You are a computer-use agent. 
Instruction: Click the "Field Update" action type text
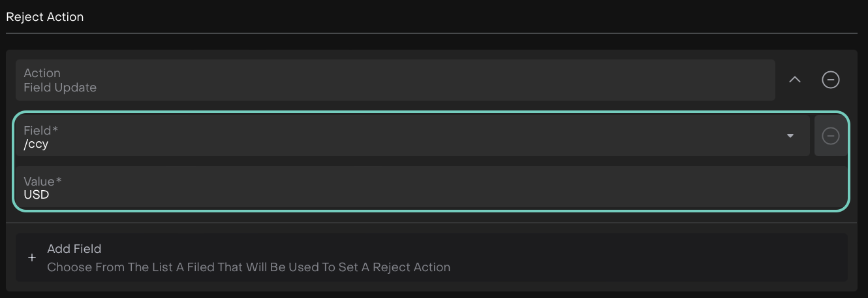pos(60,88)
